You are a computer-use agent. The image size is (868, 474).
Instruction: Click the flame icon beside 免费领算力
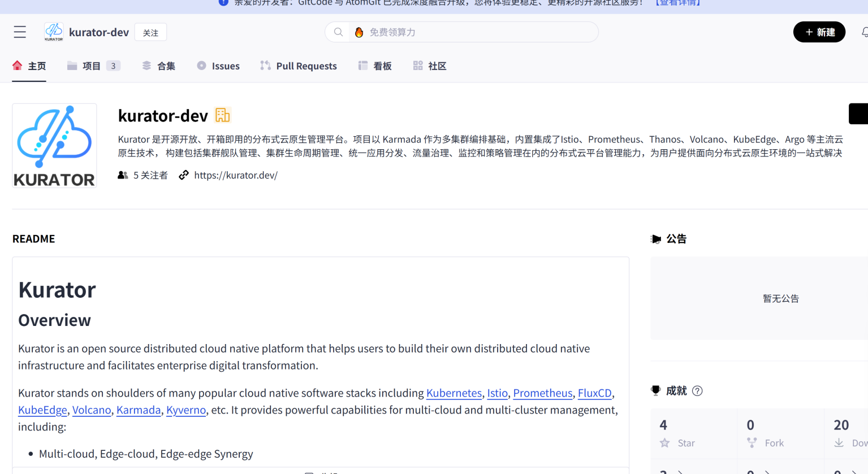coord(359,32)
